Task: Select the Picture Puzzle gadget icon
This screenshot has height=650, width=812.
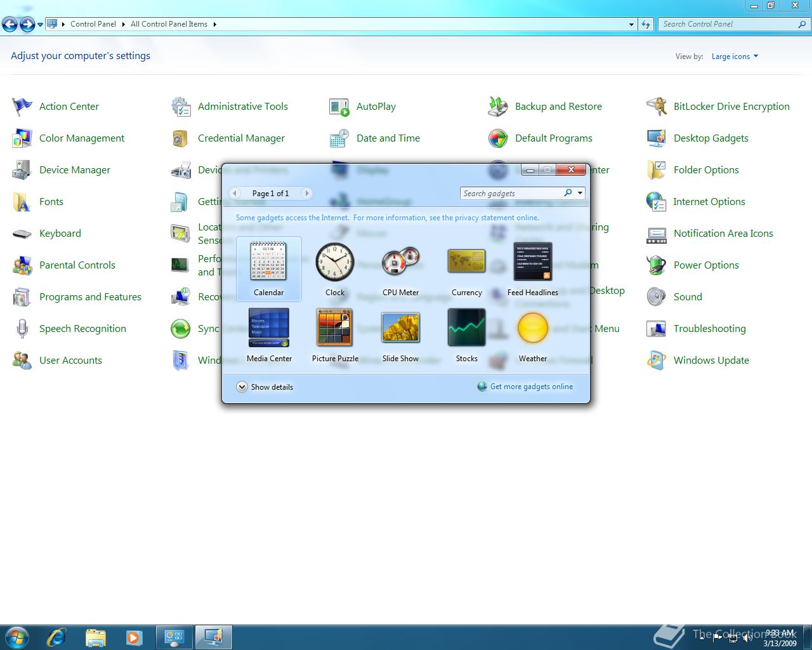Action: point(335,328)
